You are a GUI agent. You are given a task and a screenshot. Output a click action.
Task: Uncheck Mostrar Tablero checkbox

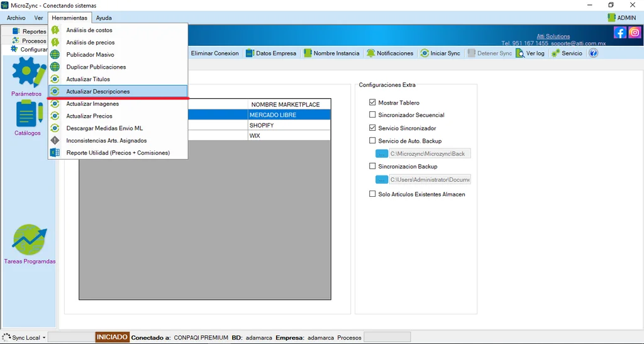coord(372,103)
